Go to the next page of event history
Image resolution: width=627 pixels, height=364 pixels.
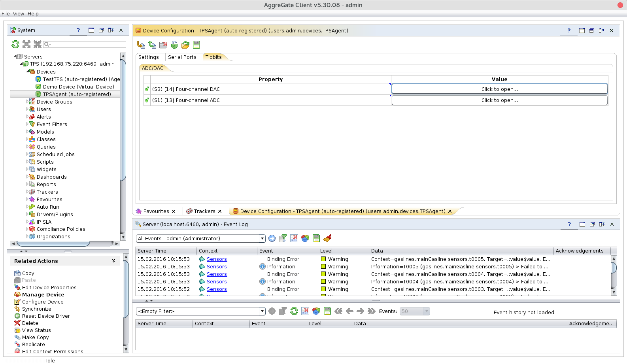coord(360,311)
